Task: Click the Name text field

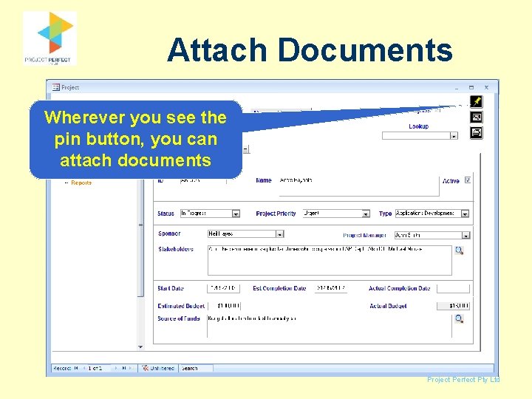Action: tap(359, 186)
